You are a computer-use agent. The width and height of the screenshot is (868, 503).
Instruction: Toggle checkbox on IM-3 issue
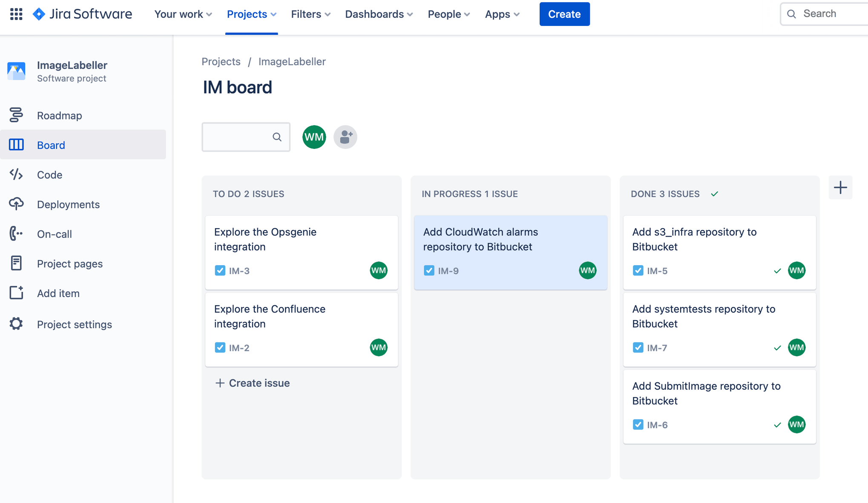pyautogui.click(x=220, y=270)
